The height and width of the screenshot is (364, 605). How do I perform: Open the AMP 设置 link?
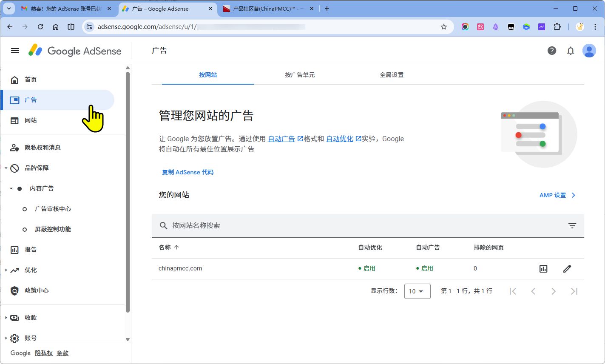(557, 195)
